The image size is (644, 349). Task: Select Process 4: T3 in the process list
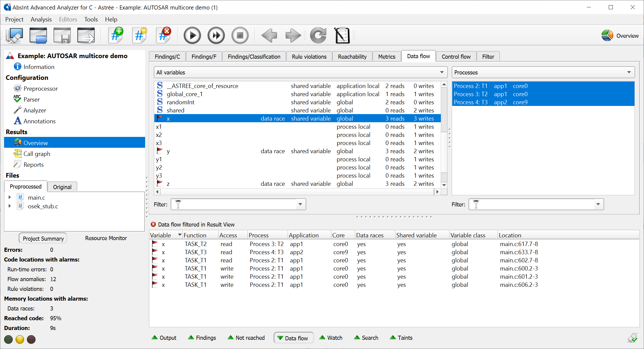(543, 102)
